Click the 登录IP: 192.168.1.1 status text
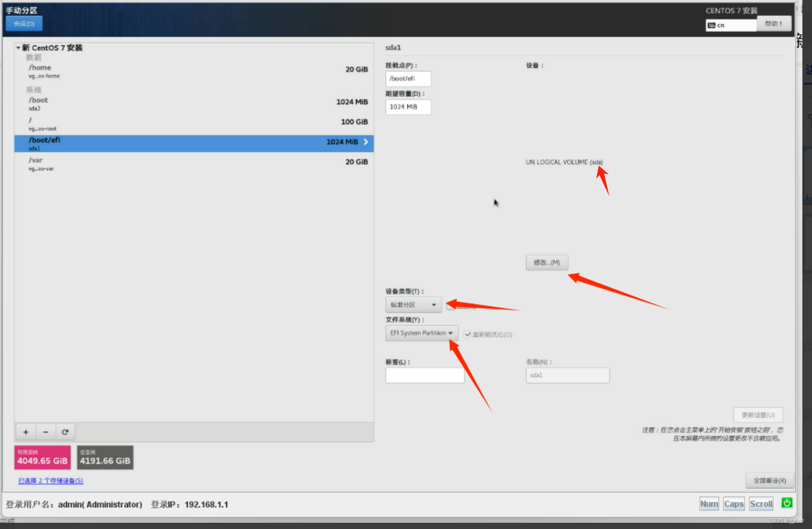The image size is (812, 529). (x=190, y=504)
